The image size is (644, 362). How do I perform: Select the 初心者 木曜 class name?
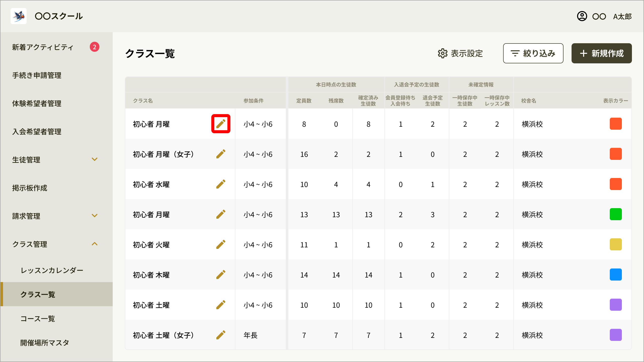point(151,275)
